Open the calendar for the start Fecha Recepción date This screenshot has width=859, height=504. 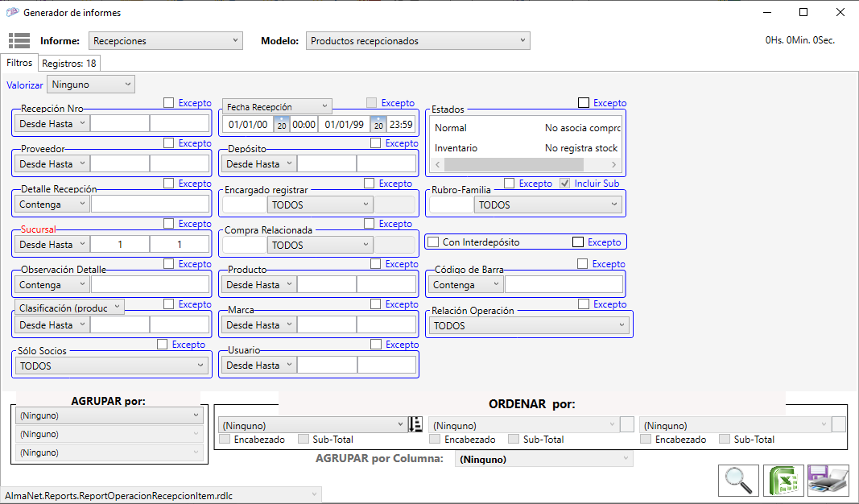click(282, 124)
